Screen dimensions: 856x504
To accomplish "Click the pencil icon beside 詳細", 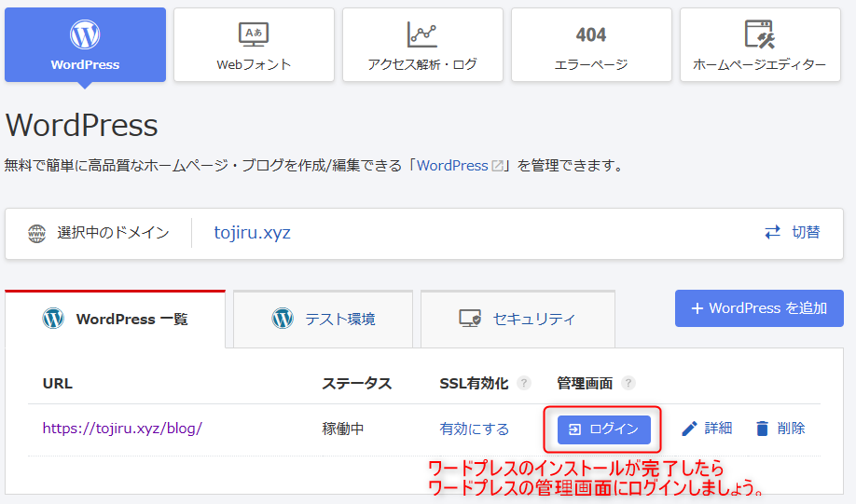I will (689, 429).
